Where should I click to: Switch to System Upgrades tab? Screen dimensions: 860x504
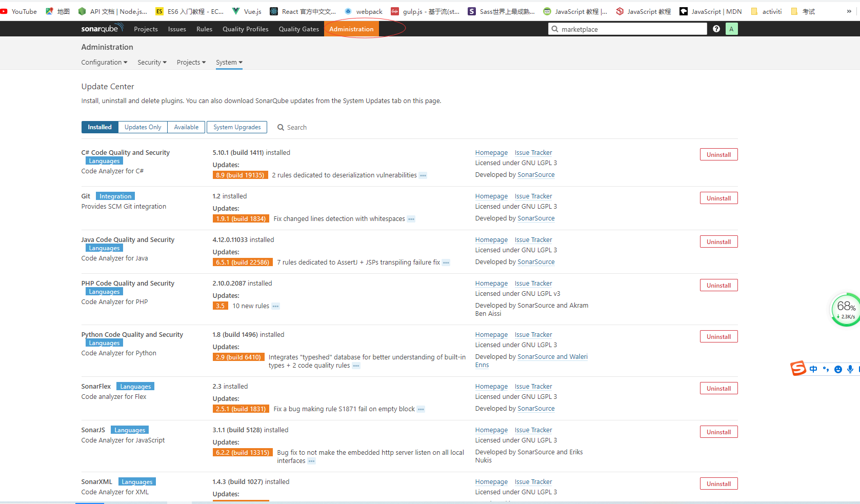(x=237, y=127)
